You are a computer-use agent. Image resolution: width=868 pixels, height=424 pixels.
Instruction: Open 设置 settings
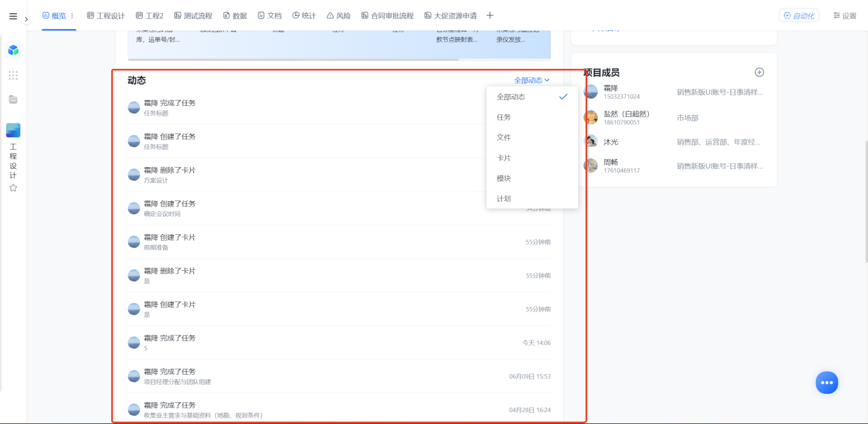tap(845, 16)
